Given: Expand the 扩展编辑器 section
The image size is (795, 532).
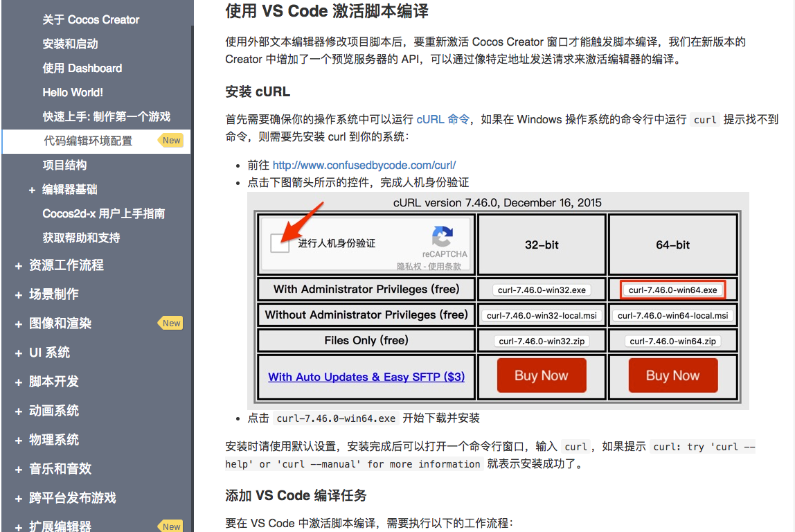Looking at the screenshot, I should [x=19, y=527].
